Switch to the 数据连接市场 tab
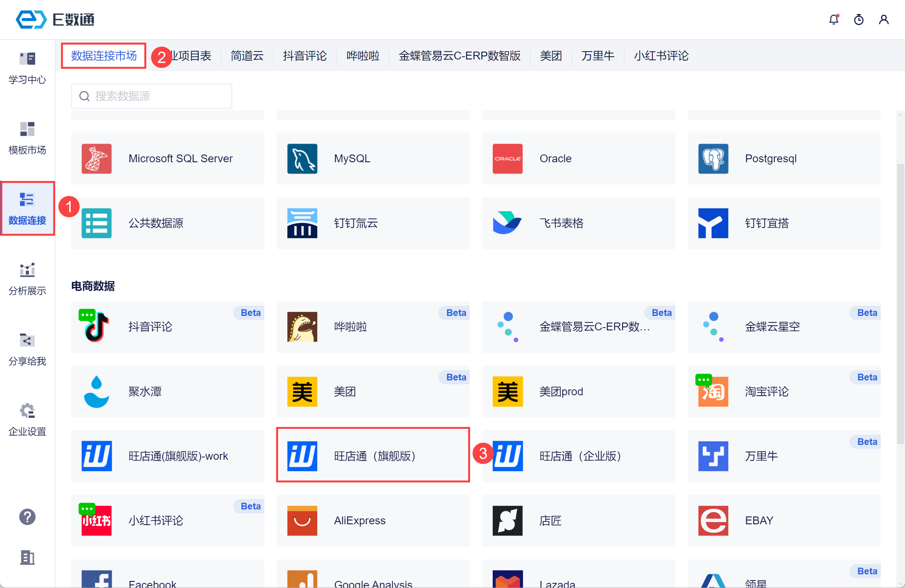 point(104,56)
